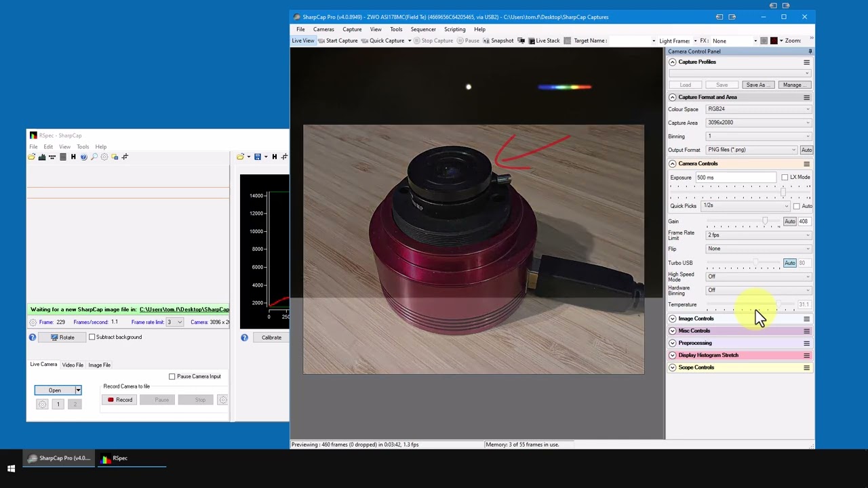This screenshot has height=488, width=868.
Task: Click the save disk icon in RSpec graph toolbar
Action: (x=257, y=157)
